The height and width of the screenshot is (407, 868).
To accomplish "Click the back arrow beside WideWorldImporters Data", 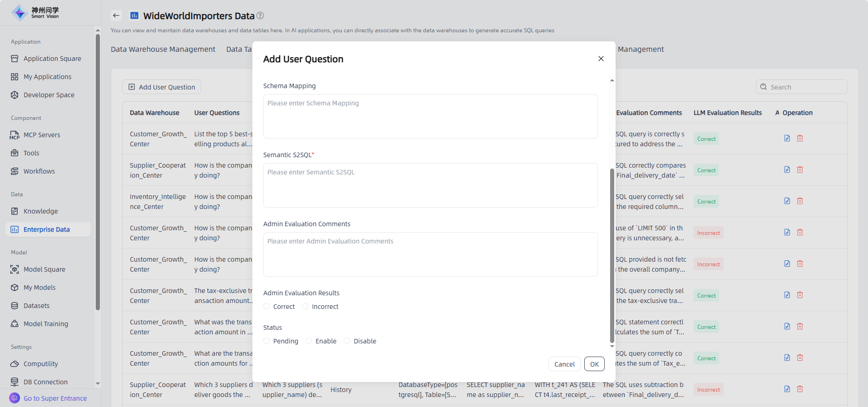I will pos(116,15).
